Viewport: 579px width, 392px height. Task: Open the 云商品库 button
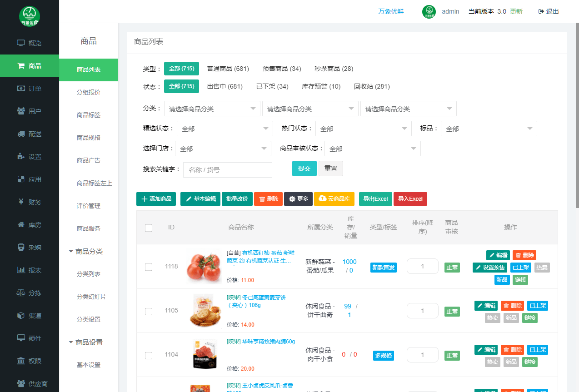point(334,199)
